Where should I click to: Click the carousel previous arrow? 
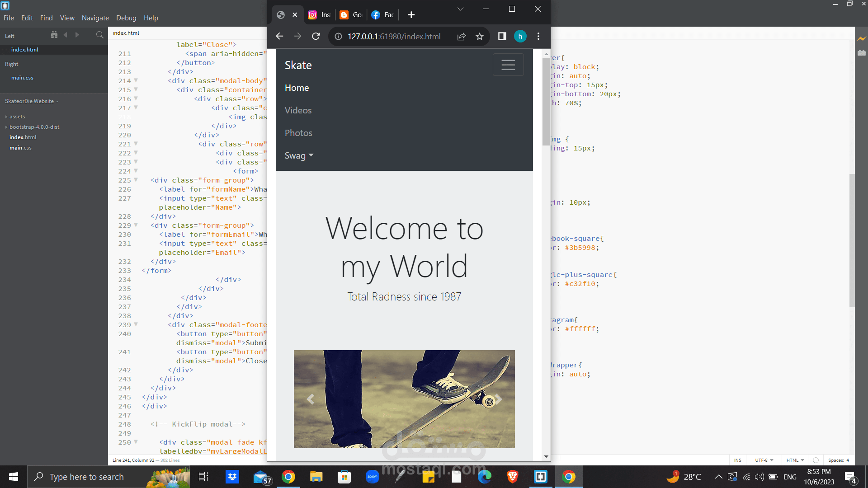[x=311, y=399]
